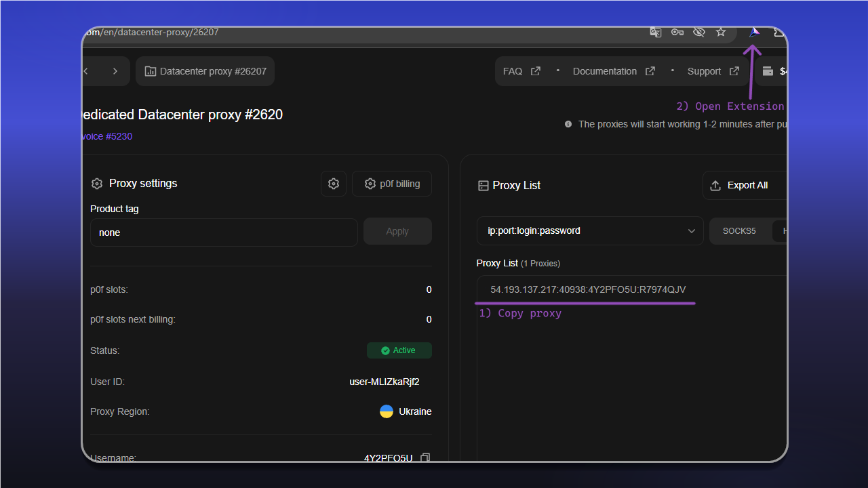This screenshot has width=868, height=488.
Task: Click the Datacenter proxy #26207 breadcrumb
Action: [x=205, y=71]
